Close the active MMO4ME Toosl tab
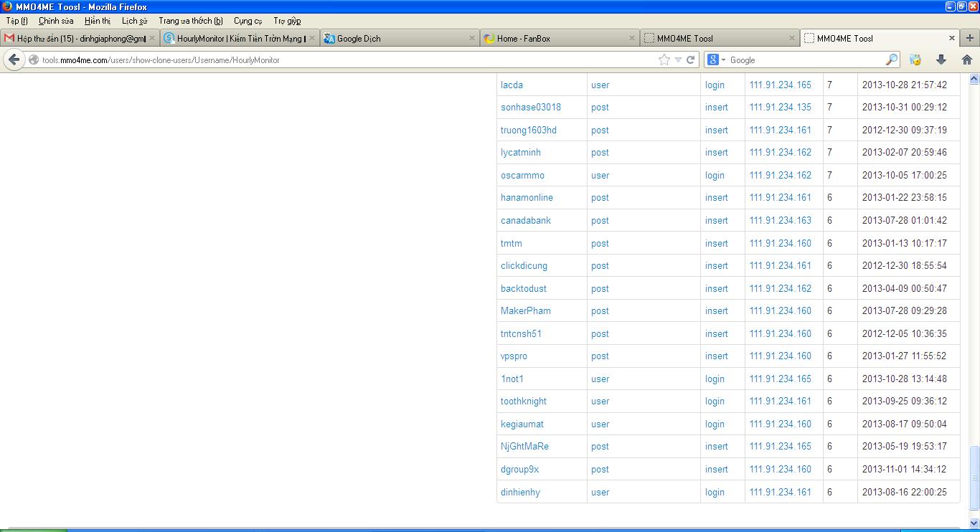 (952, 38)
